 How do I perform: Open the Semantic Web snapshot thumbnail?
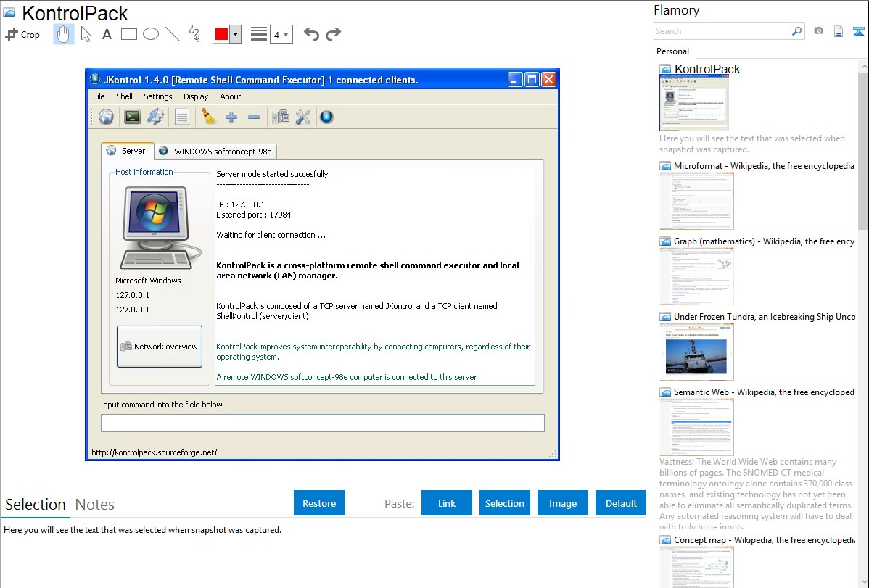[696, 426]
